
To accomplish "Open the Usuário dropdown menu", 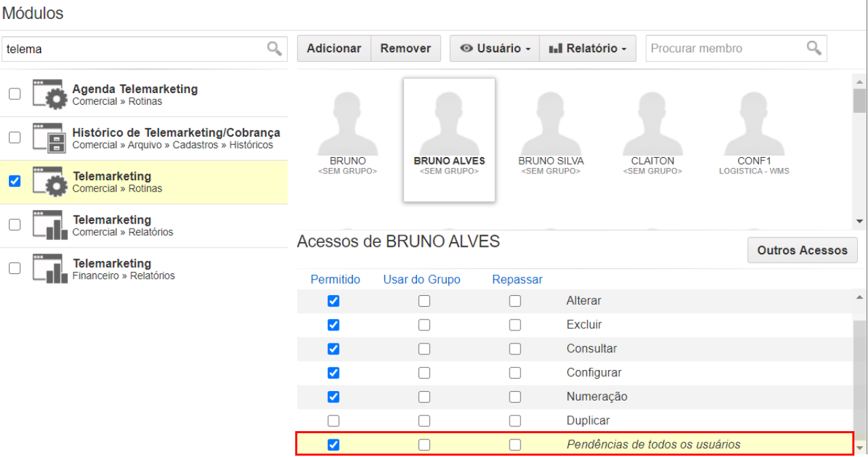I will click(495, 48).
